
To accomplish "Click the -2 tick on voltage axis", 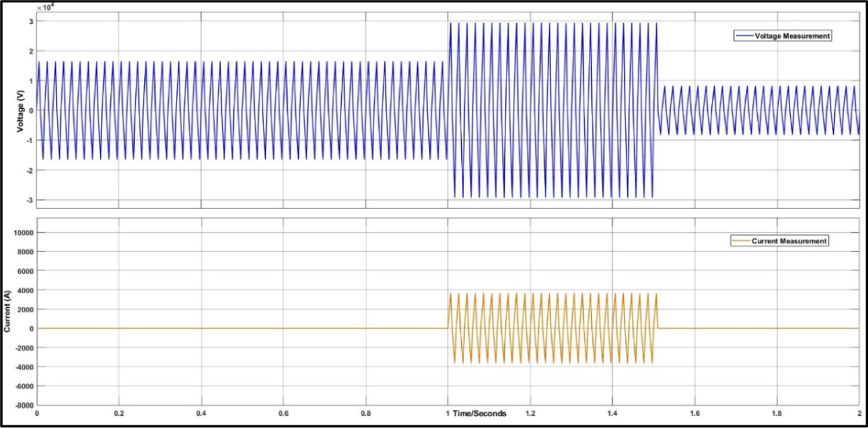I will point(30,170).
